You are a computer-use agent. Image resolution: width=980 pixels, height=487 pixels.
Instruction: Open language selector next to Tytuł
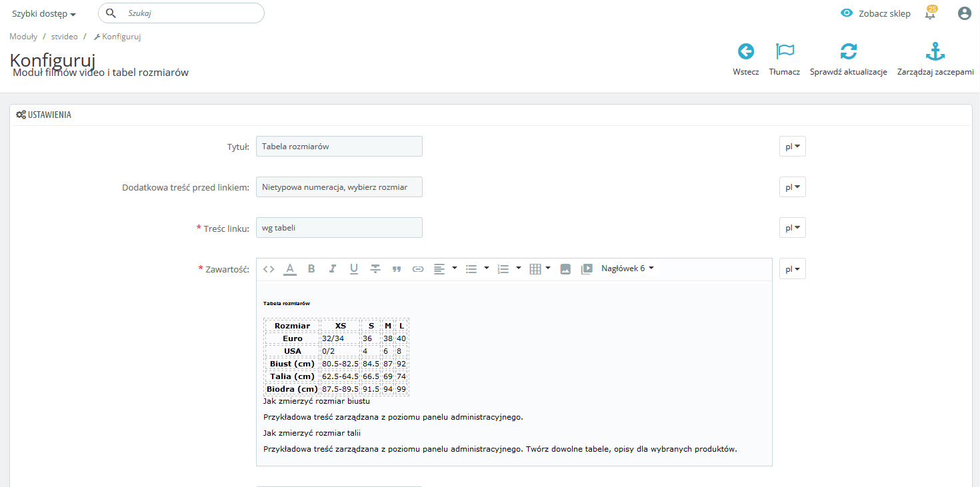click(792, 147)
